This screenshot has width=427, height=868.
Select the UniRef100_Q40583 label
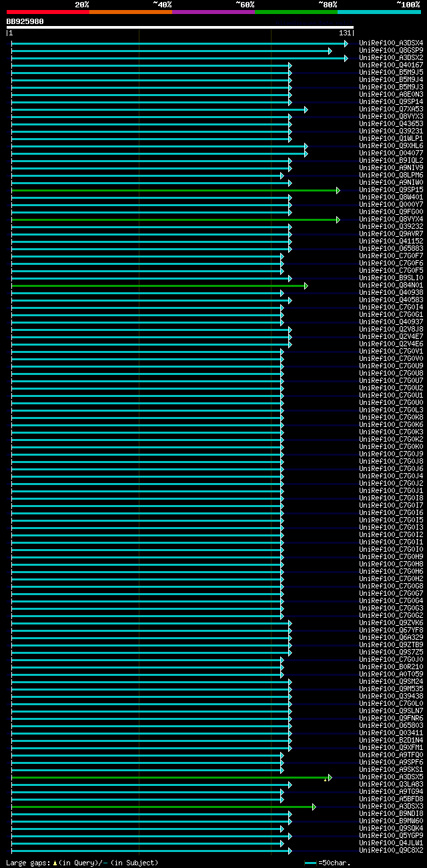pyautogui.click(x=391, y=300)
